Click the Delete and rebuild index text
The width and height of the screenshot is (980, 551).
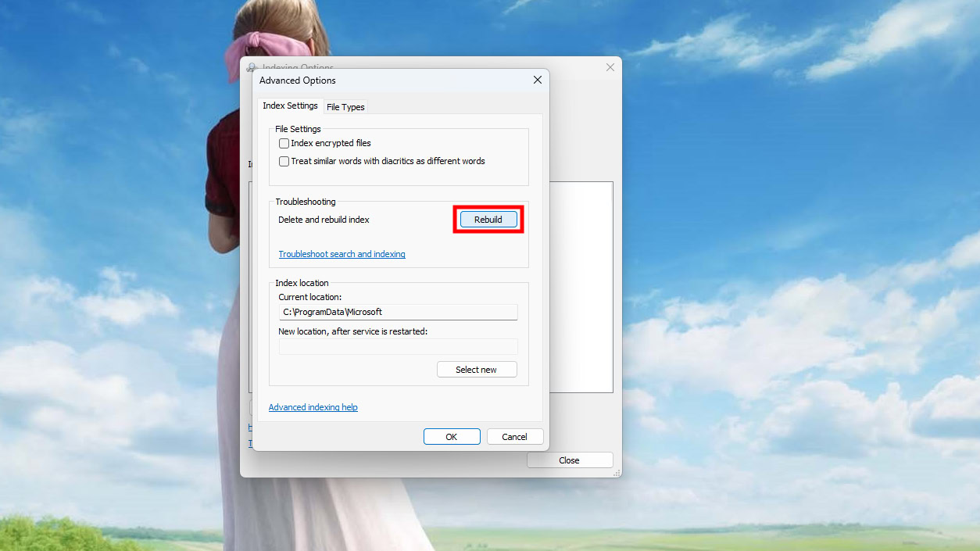(x=324, y=220)
